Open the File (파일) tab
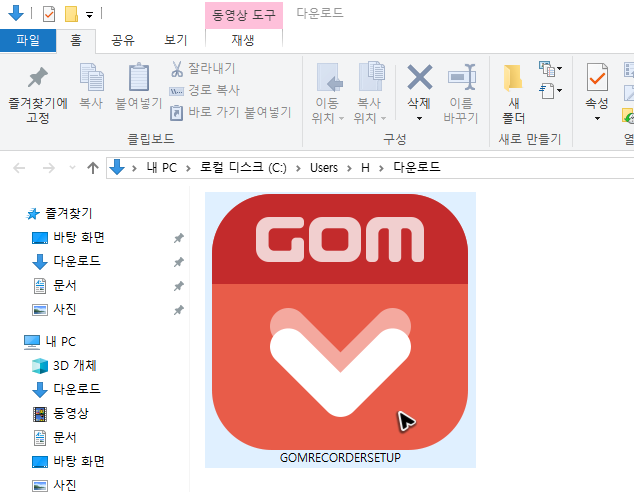634x492 pixels. pyautogui.click(x=28, y=40)
